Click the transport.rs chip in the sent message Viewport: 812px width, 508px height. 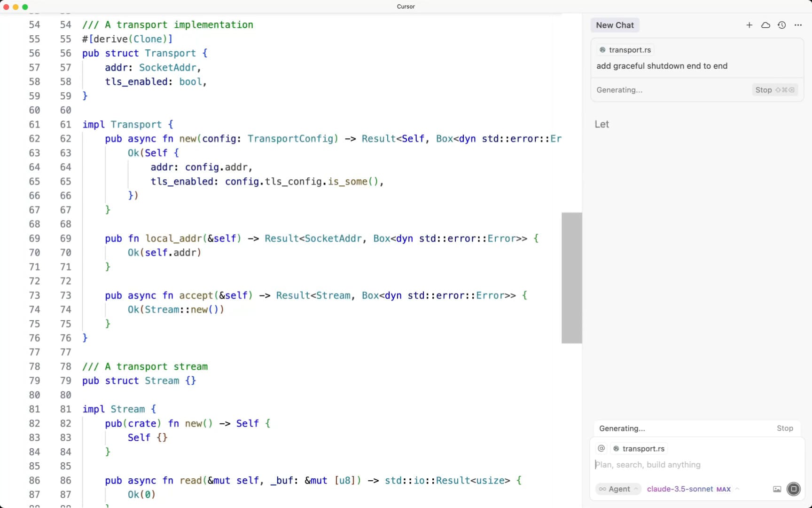point(625,50)
